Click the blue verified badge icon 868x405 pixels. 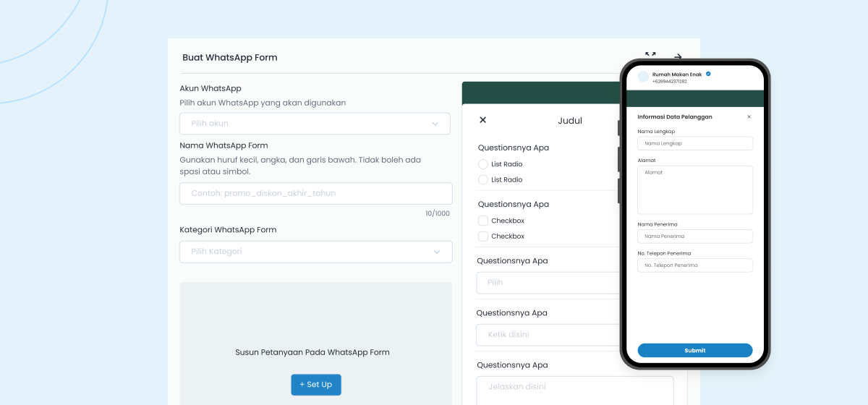pos(708,74)
